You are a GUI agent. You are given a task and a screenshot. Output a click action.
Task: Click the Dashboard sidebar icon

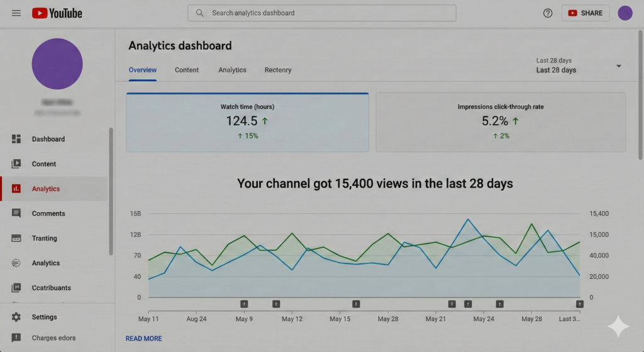(x=16, y=139)
